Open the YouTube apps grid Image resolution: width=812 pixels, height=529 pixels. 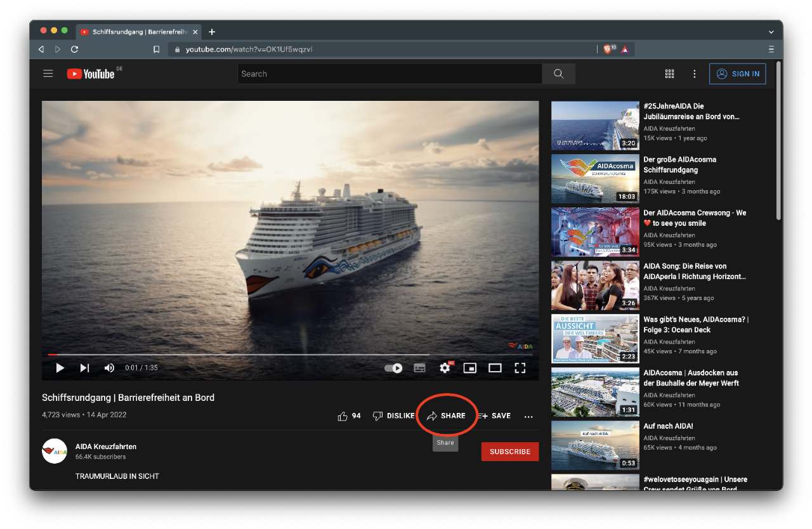click(x=669, y=74)
